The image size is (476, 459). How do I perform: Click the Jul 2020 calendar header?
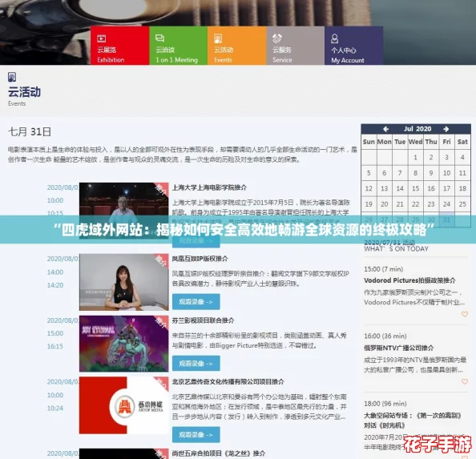(418, 129)
